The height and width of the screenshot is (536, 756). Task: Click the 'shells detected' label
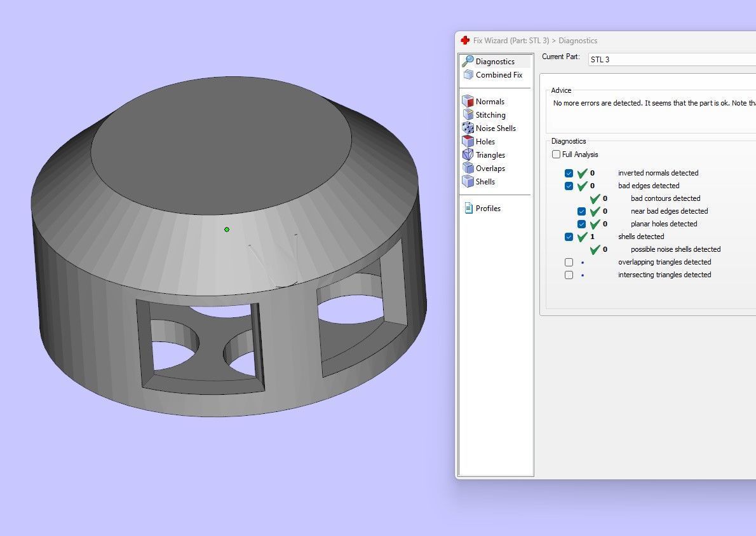[x=641, y=237]
